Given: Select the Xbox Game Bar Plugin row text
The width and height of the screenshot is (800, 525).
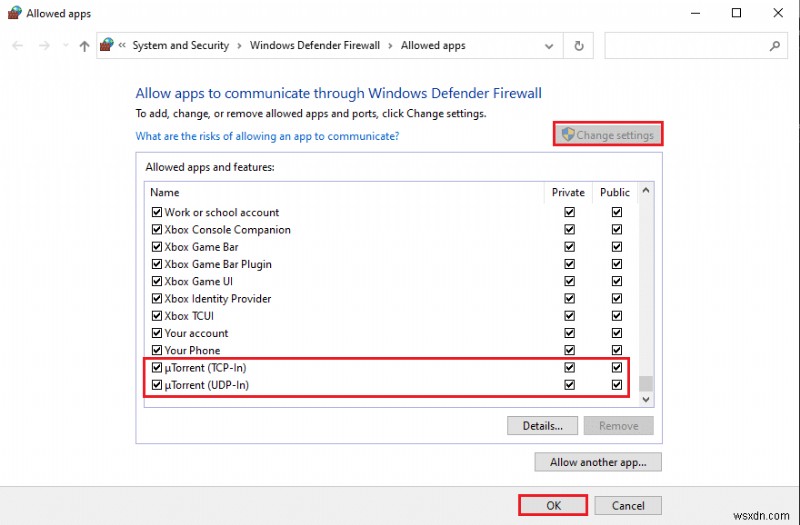Looking at the screenshot, I should (x=218, y=264).
